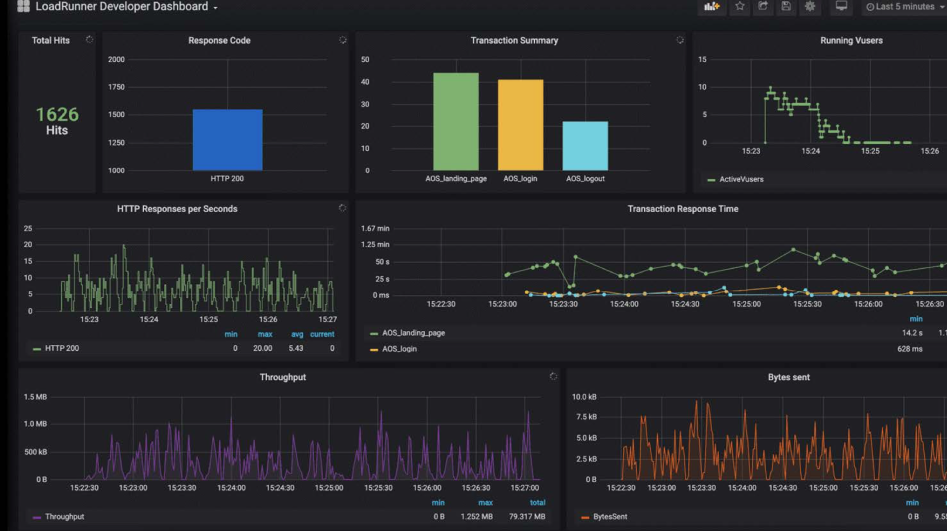Open the Share dashboard icon
Screen dimensions: 947x531
[x=764, y=7]
